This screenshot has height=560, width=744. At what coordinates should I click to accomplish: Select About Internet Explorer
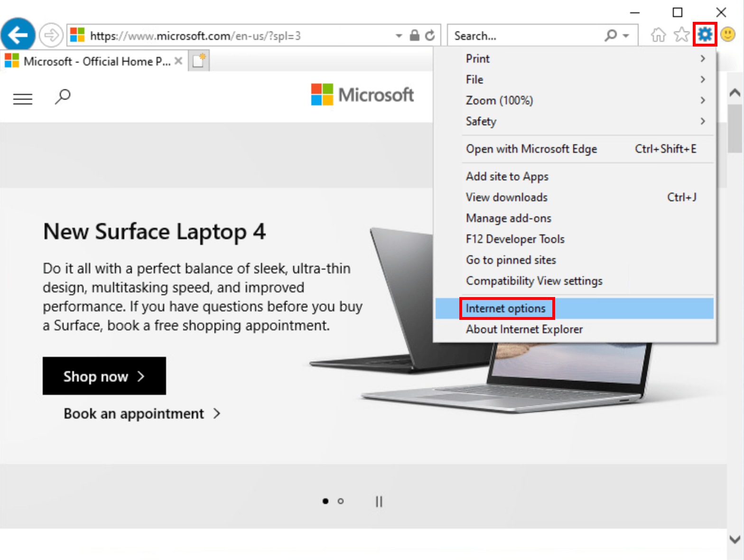tap(574, 329)
